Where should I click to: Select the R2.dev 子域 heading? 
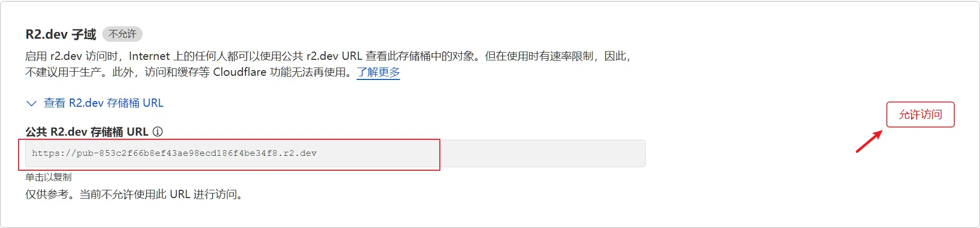point(61,35)
